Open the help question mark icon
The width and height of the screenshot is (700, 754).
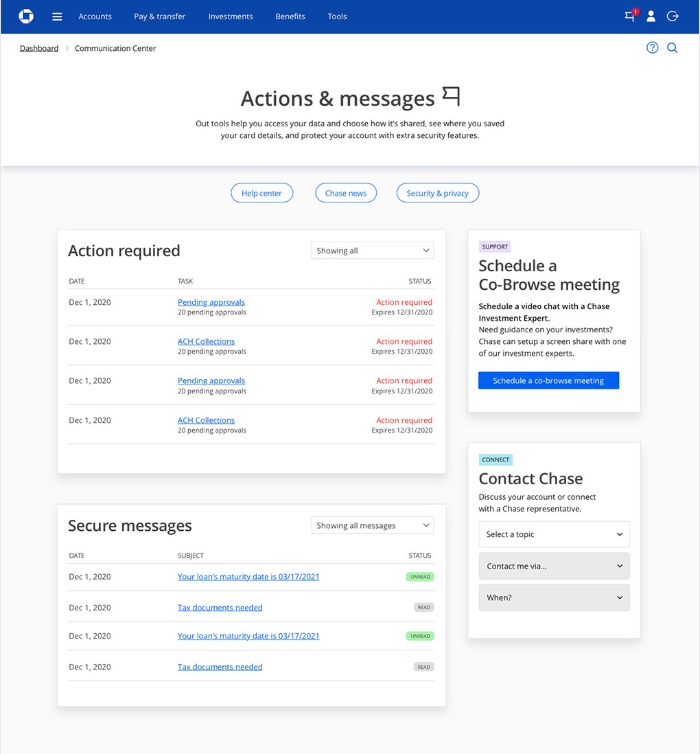pos(652,47)
